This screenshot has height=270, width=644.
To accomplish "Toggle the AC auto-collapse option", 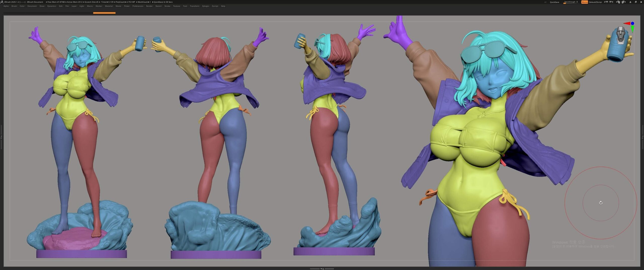I will (x=545, y=2).
